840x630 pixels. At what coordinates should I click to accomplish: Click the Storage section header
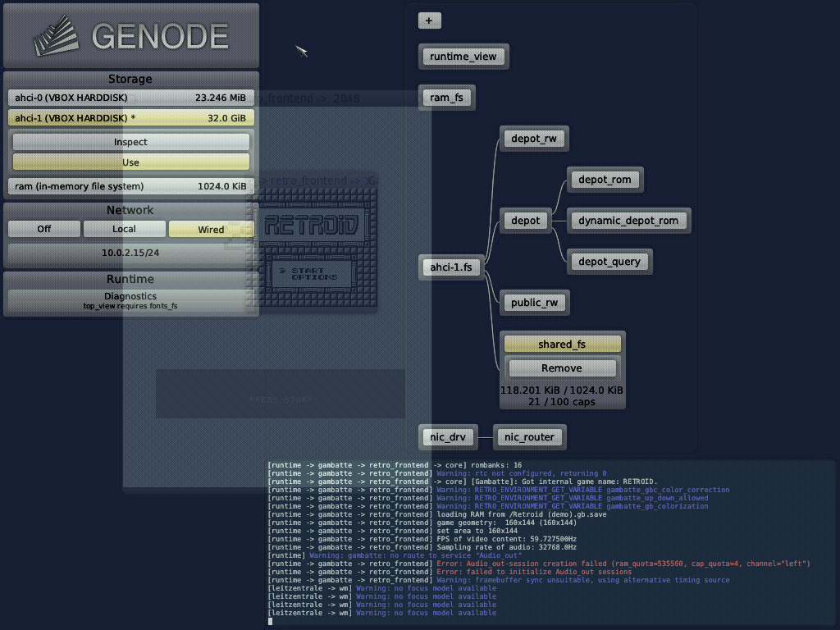coord(130,79)
